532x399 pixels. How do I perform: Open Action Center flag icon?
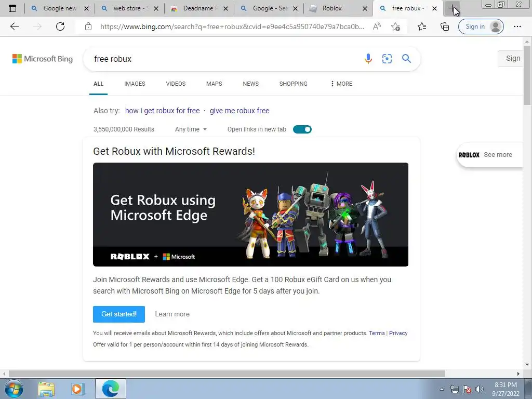tap(467, 389)
